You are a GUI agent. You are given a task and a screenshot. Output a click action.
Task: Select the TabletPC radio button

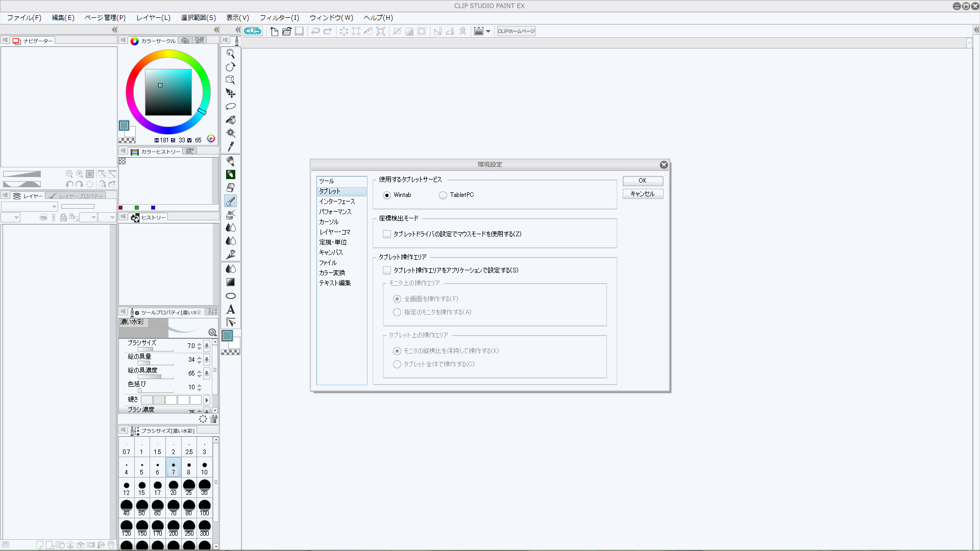click(443, 195)
